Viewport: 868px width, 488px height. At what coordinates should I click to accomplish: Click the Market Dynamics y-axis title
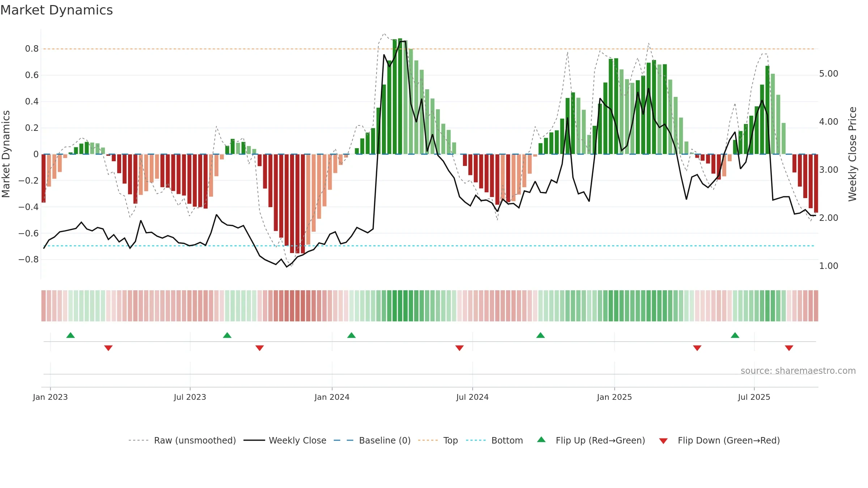click(6, 154)
